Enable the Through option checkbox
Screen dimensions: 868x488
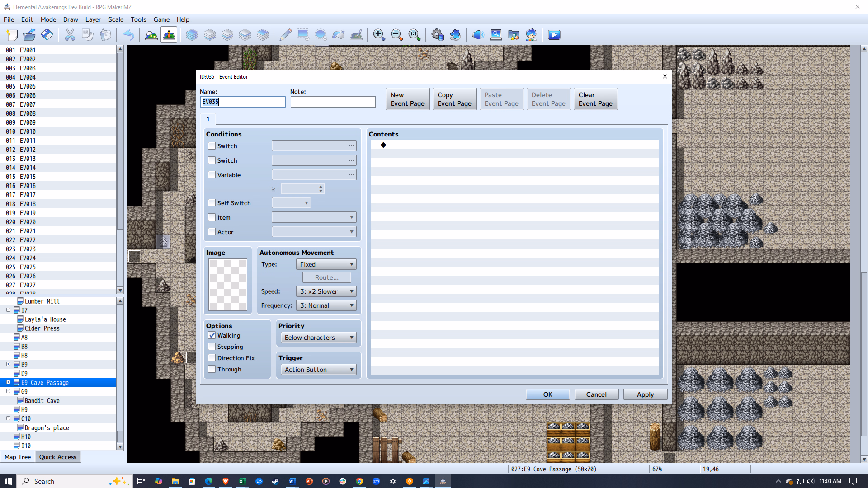212,369
